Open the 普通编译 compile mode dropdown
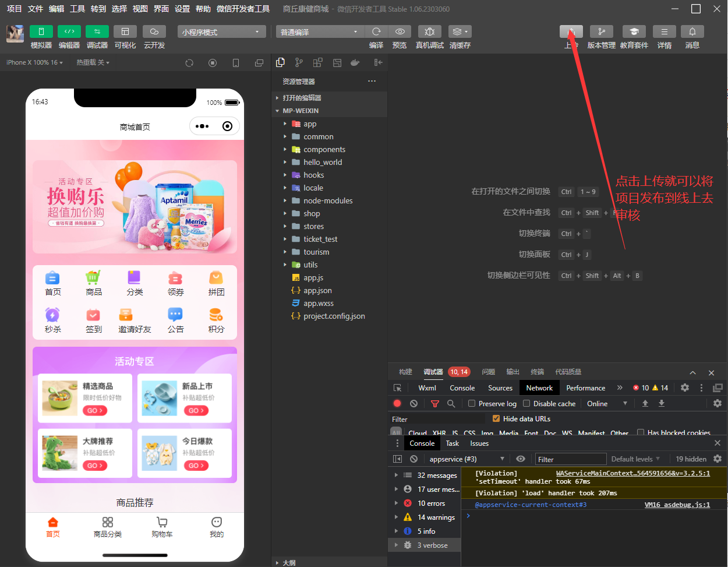The width and height of the screenshot is (728, 567). pyautogui.click(x=320, y=32)
